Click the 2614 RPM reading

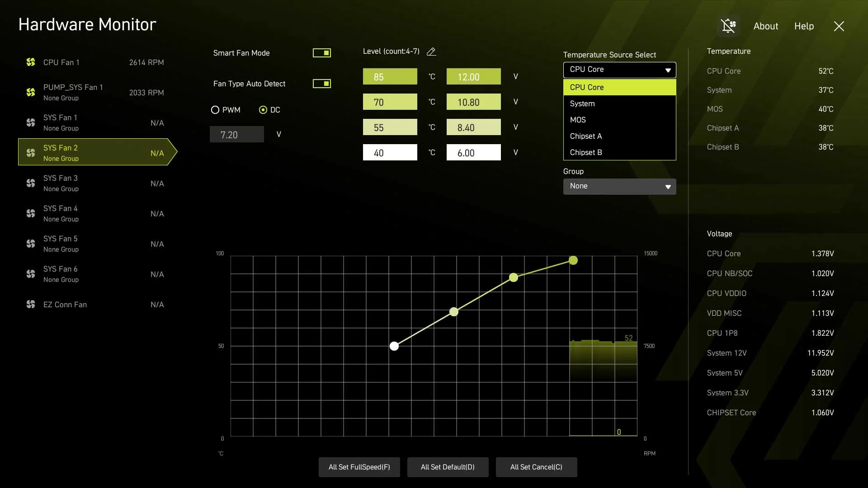[x=146, y=62]
